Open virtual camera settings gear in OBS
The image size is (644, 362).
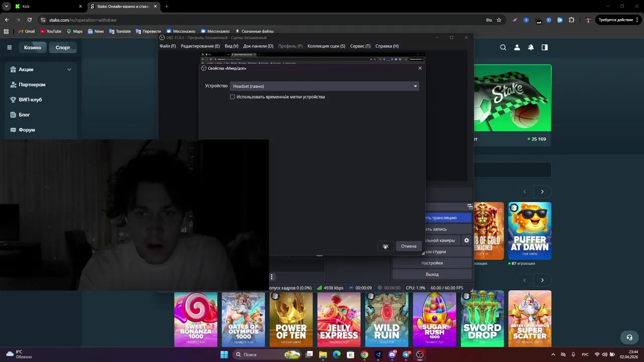tap(466, 240)
